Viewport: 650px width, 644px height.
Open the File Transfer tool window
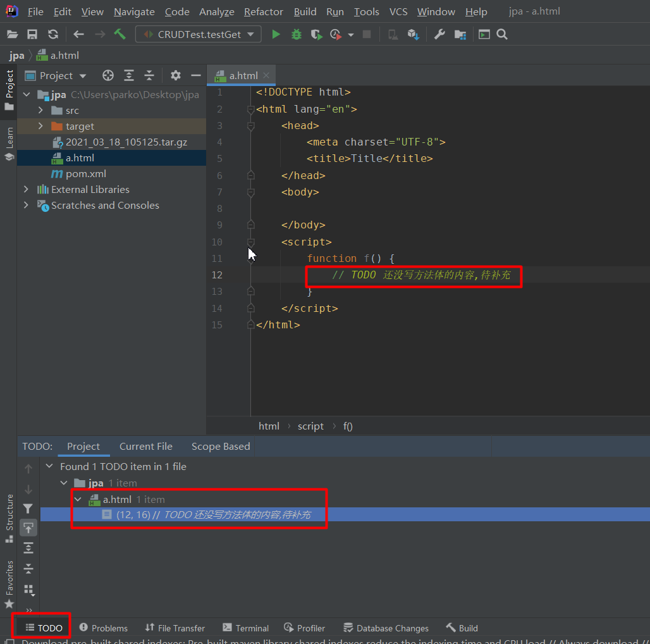coord(175,628)
